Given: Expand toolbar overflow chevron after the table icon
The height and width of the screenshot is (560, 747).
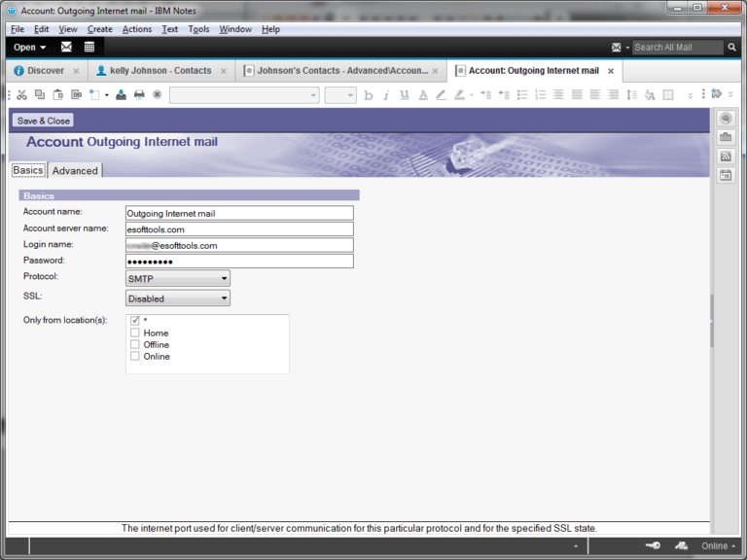Looking at the screenshot, I should (690, 95).
